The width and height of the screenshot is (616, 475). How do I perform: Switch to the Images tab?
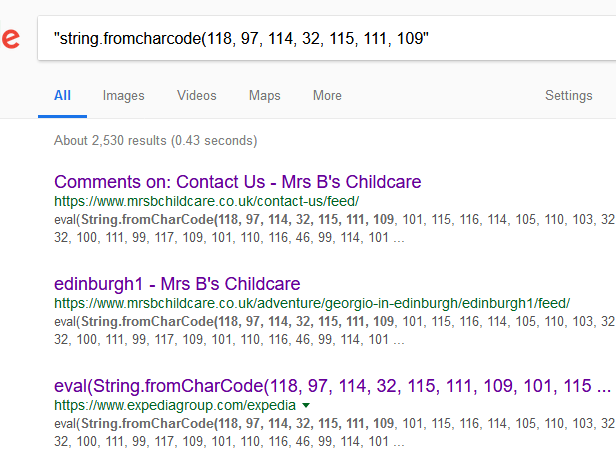123,95
